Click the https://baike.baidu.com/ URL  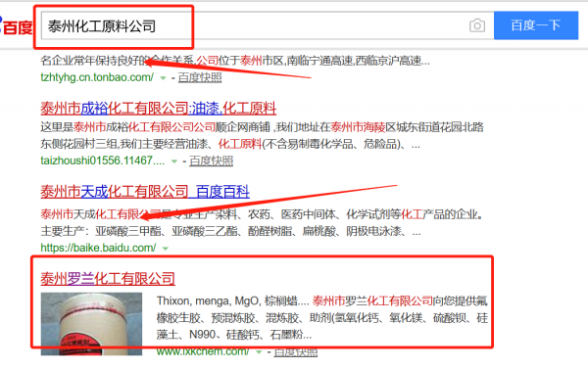point(98,248)
